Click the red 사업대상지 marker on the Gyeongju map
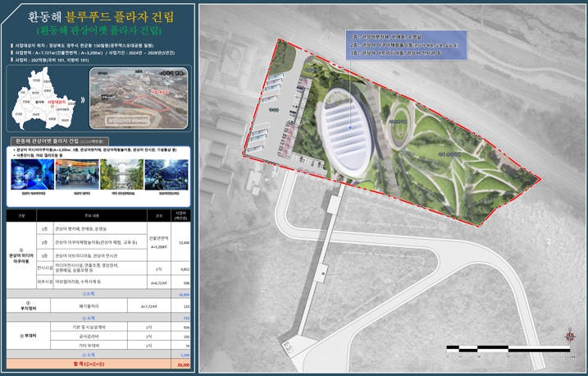 pyautogui.click(x=56, y=104)
